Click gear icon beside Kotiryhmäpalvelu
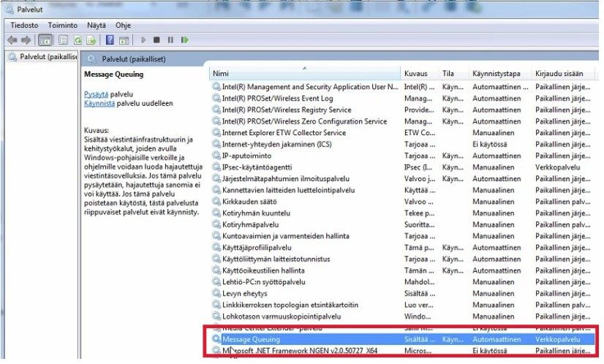The image size is (604, 364). (216, 224)
